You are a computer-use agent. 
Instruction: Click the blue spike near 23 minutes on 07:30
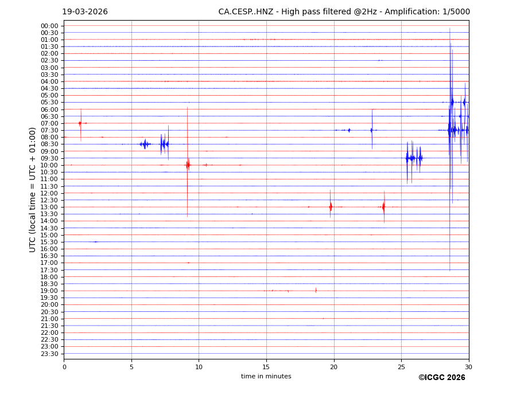(372, 130)
